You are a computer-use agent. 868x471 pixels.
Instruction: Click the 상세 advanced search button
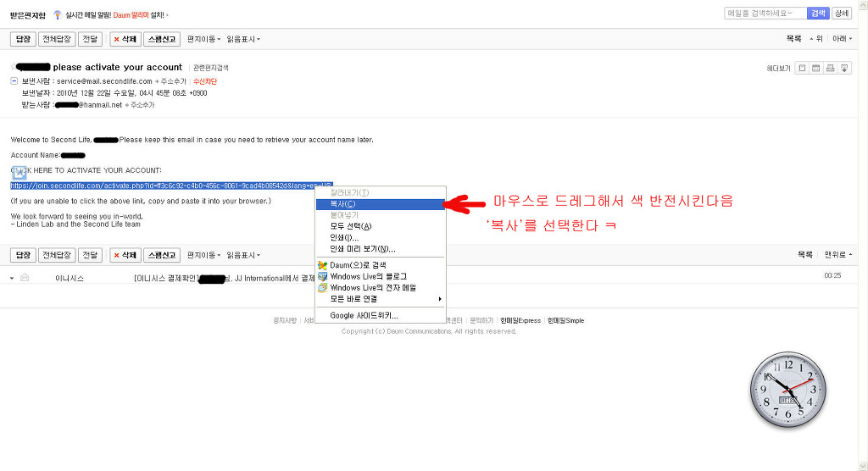[842, 14]
